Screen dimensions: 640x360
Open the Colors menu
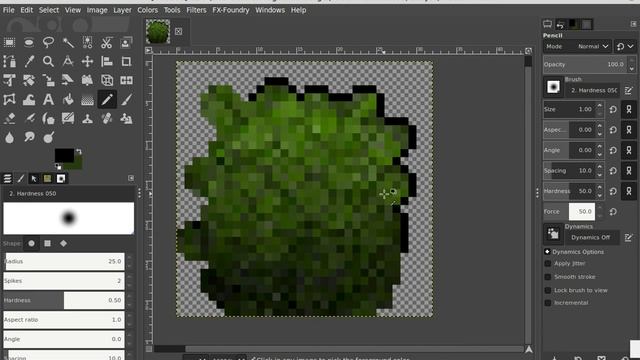click(147, 10)
